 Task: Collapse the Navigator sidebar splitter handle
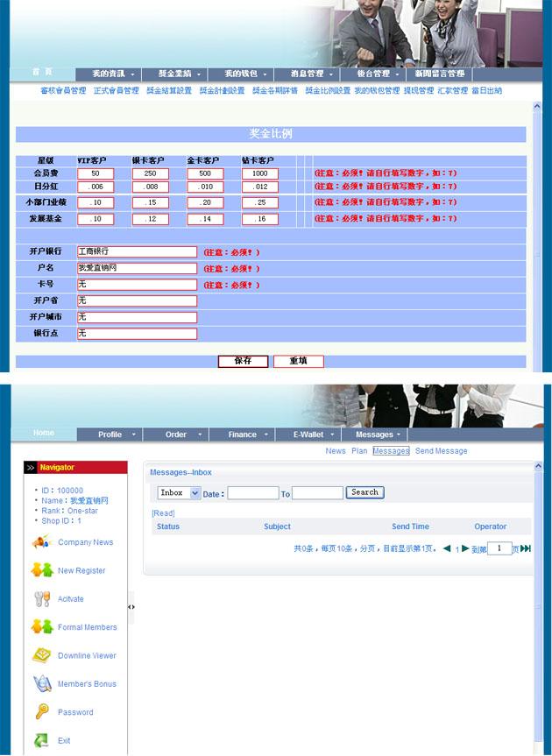(x=131, y=606)
